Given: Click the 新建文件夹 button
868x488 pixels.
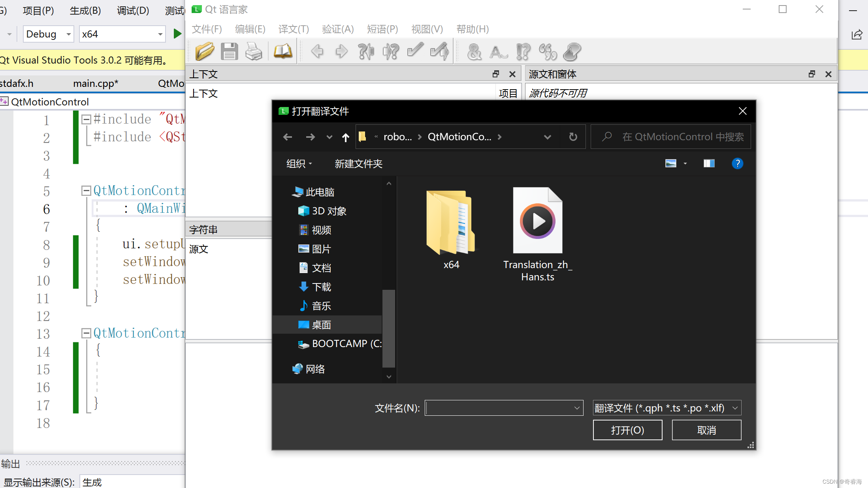Looking at the screenshot, I should 358,163.
